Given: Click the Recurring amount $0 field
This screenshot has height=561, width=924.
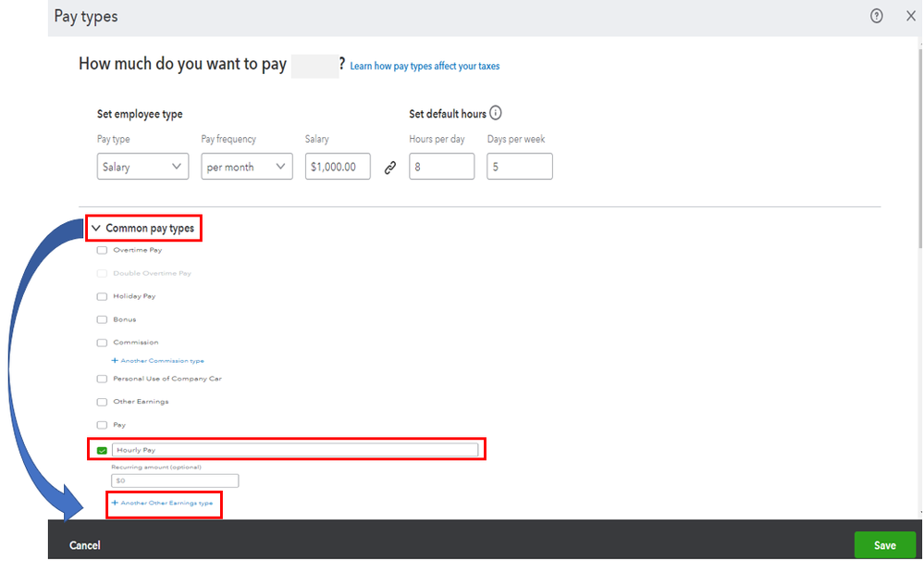Looking at the screenshot, I should [175, 480].
